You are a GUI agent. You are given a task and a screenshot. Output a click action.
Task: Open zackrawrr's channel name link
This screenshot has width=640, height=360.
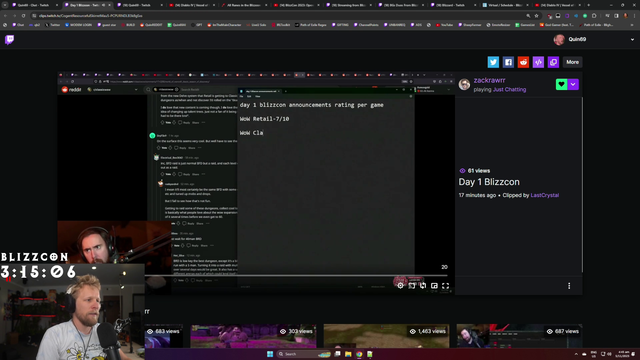click(x=489, y=80)
